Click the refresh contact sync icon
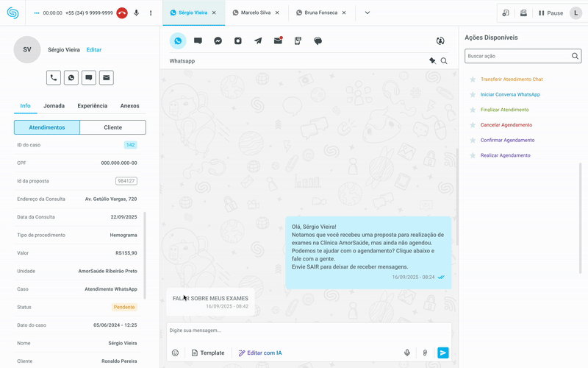This screenshot has height=368, width=588. (440, 41)
